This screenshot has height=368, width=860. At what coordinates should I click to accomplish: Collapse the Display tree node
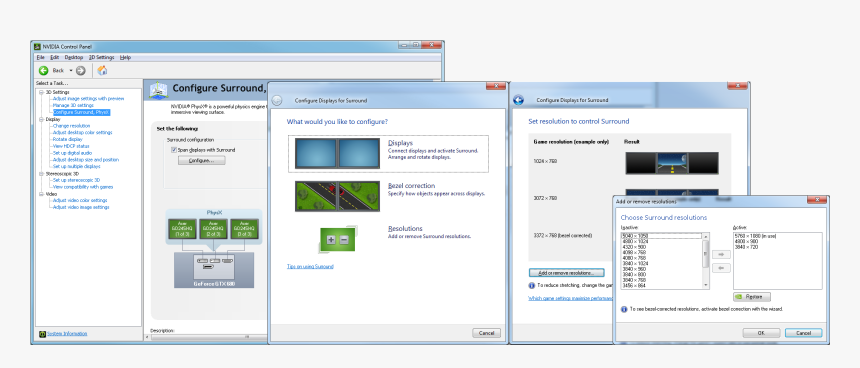point(41,119)
